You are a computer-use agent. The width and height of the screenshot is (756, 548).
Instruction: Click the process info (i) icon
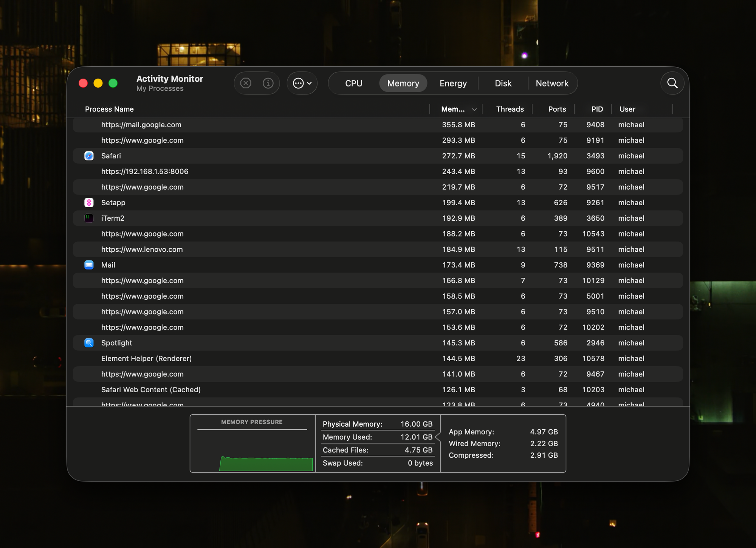pyautogui.click(x=268, y=83)
